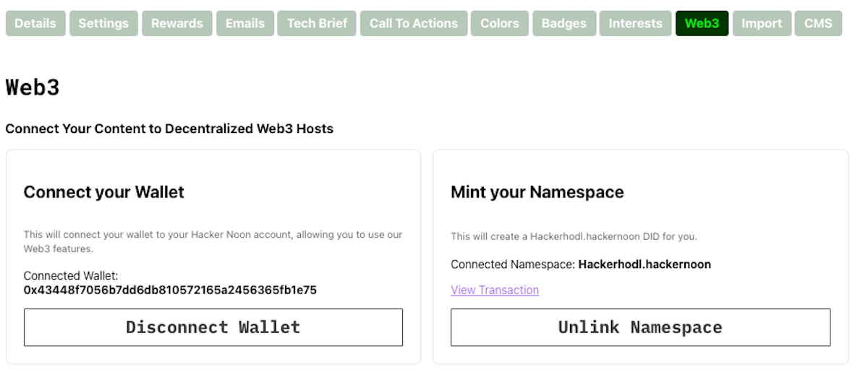Click the Connect your Wallet card title
Image resolution: width=868 pixels, height=375 pixels.
pyautogui.click(x=104, y=192)
